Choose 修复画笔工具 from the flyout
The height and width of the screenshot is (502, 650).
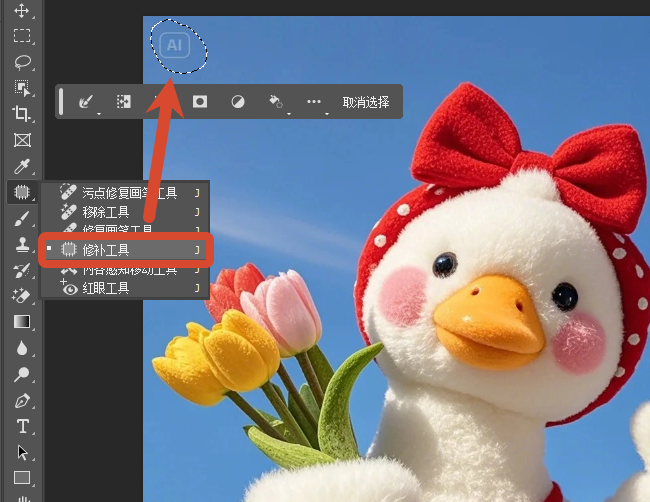pyautogui.click(x=124, y=228)
